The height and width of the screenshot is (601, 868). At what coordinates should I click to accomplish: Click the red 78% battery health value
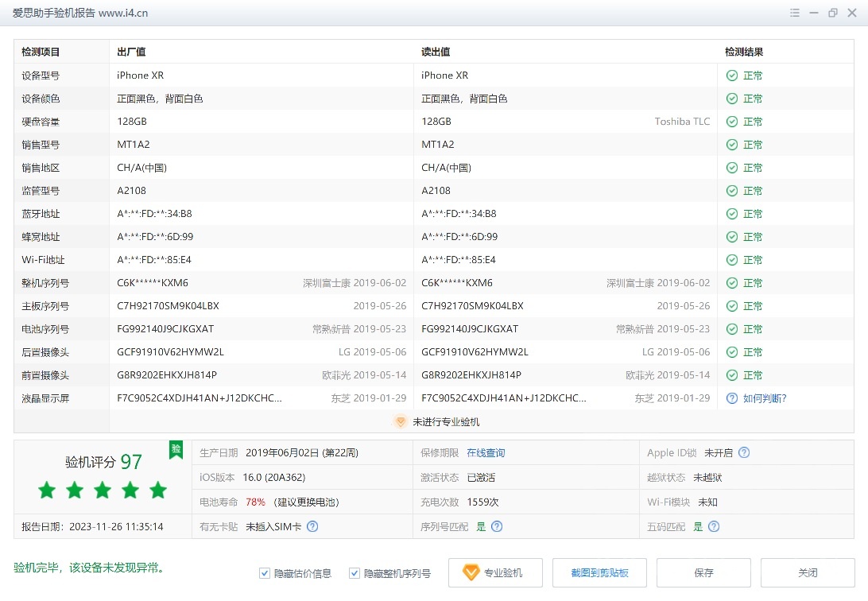coord(255,502)
